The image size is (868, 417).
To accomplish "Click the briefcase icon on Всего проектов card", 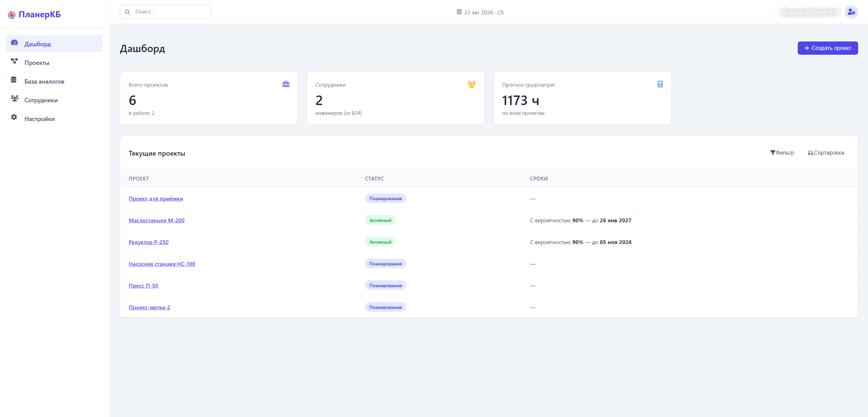I will [286, 84].
